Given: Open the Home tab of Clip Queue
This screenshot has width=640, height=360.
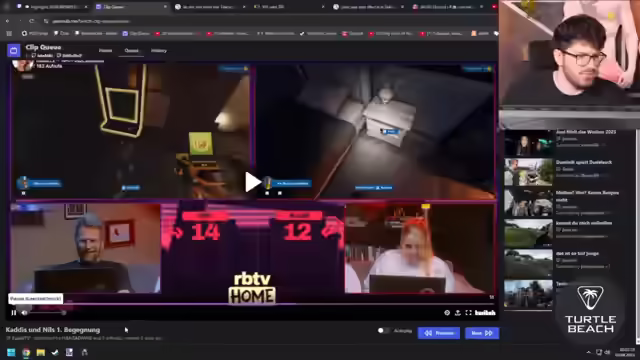Looking at the screenshot, I should [105, 51].
